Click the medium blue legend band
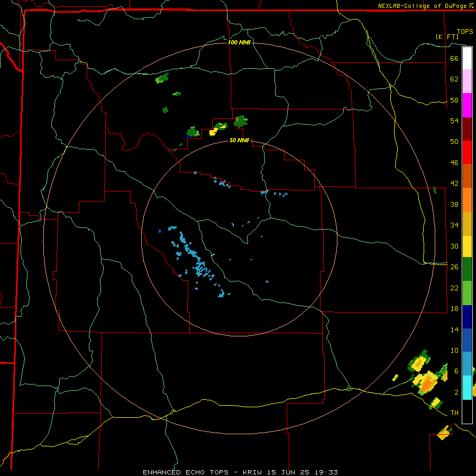The width and height of the screenshot is (476, 476). pyautogui.click(x=467, y=340)
